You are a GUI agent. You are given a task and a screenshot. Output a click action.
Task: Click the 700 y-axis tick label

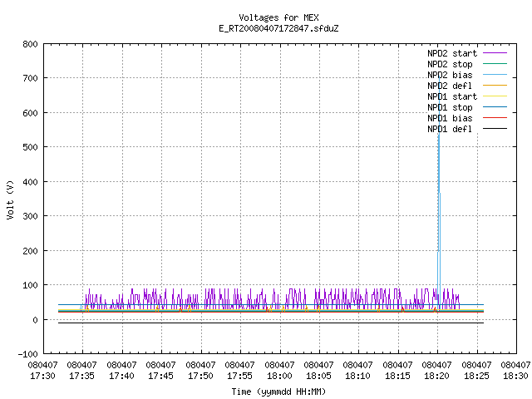(30, 78)
